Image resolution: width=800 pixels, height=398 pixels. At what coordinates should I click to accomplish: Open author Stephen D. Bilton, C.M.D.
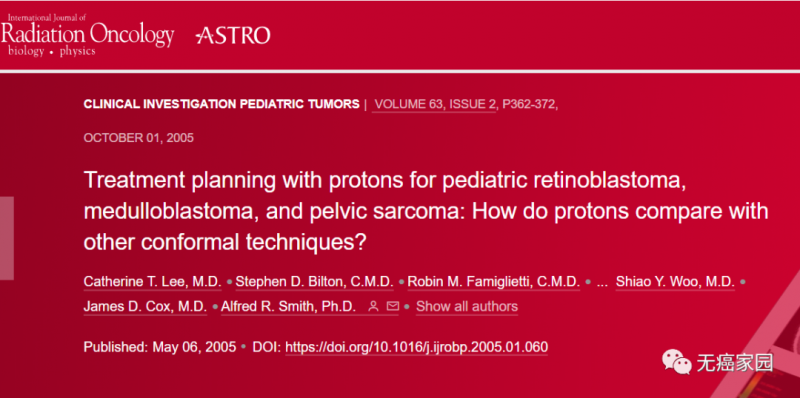pos(314,282)
